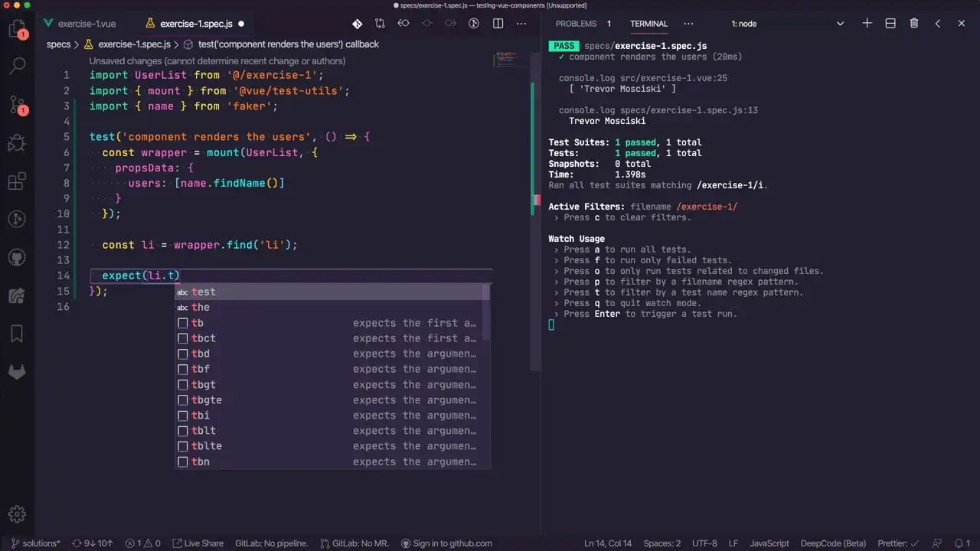The width and height of the screenshot is (980, 551).
Task: Click the compare changes icon in editor toolbar
Action: [381, 24]
